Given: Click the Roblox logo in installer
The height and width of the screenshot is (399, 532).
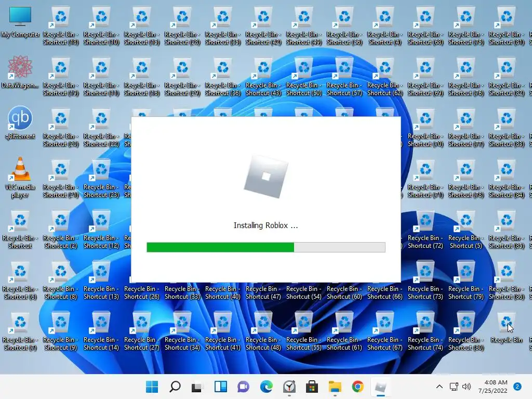Looking at the screenshot, I should point(266,177).
